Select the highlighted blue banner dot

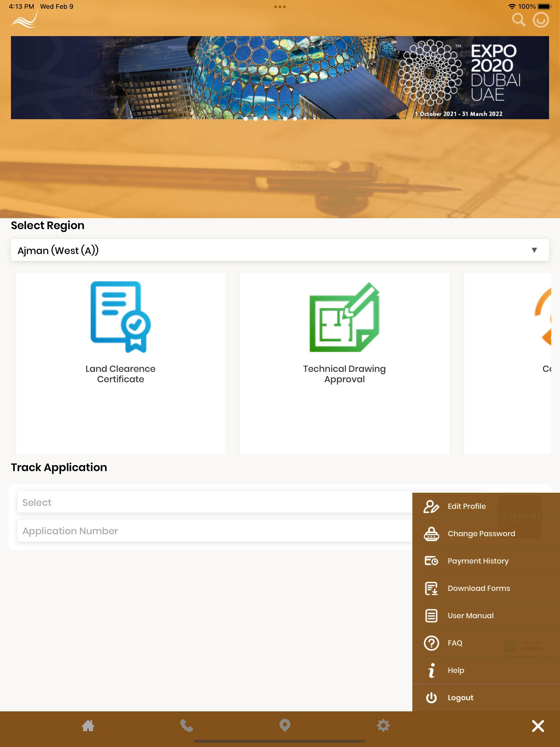coord(275,119)
